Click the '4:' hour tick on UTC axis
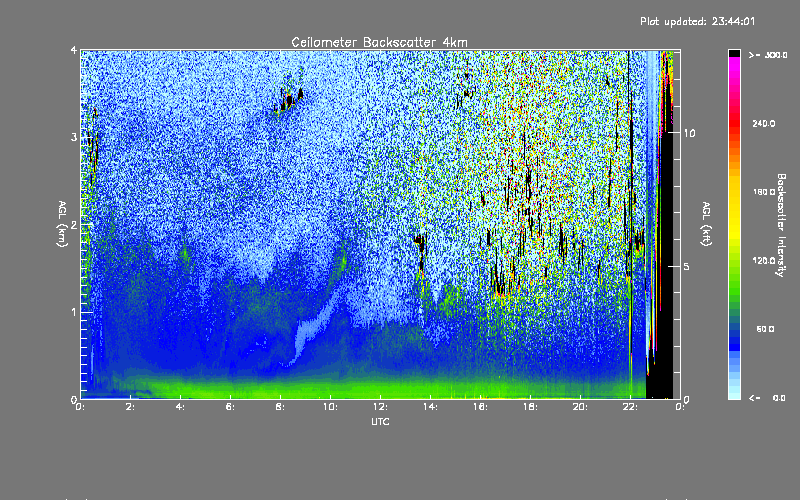 pos(181,407)
